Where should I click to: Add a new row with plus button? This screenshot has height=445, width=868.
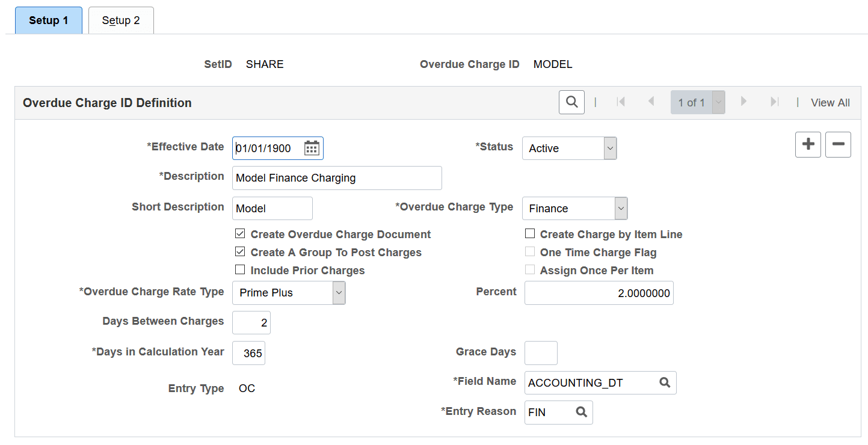click(808, 145)
